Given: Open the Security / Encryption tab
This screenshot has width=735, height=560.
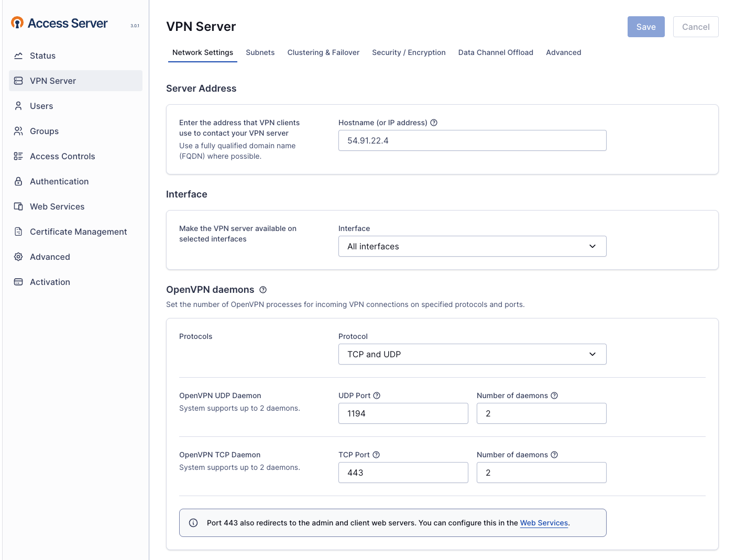Looking at the screenshot, I should tap(409, 52).
